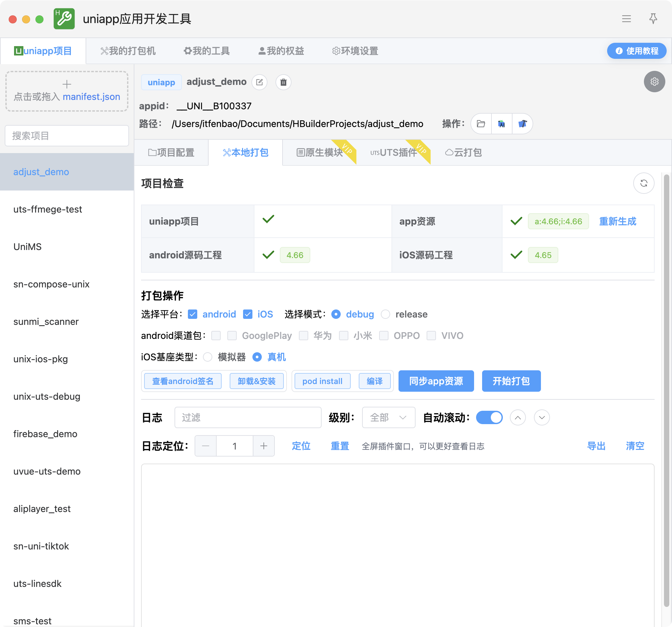The height and width of the screenshot is (627, 672).
Task: Open 环境设置 tab
Action: tap(355, 51)
